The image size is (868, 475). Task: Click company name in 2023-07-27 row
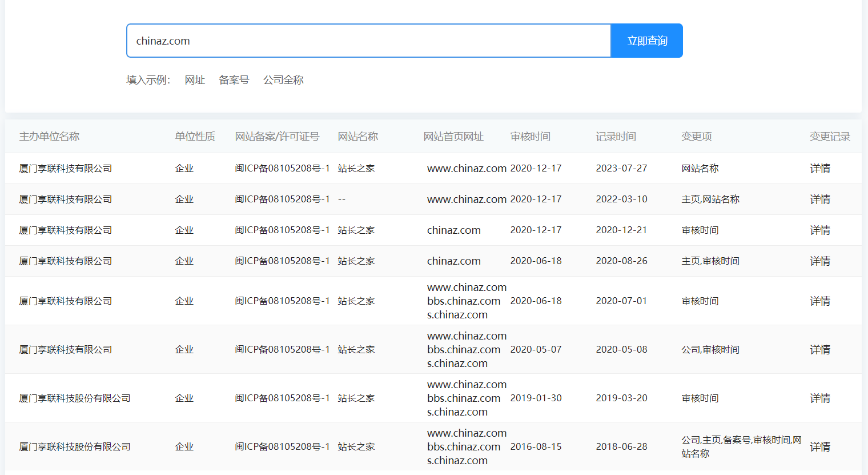(66, 169)
